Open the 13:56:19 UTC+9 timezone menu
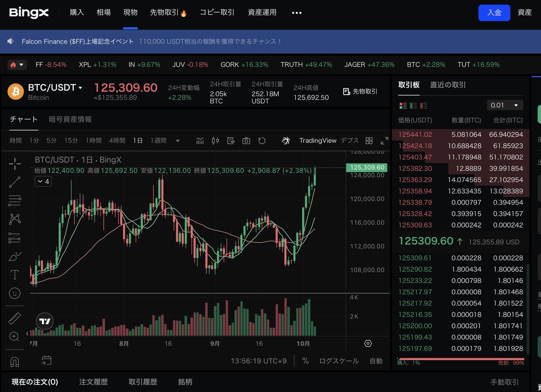 [258, 361]
